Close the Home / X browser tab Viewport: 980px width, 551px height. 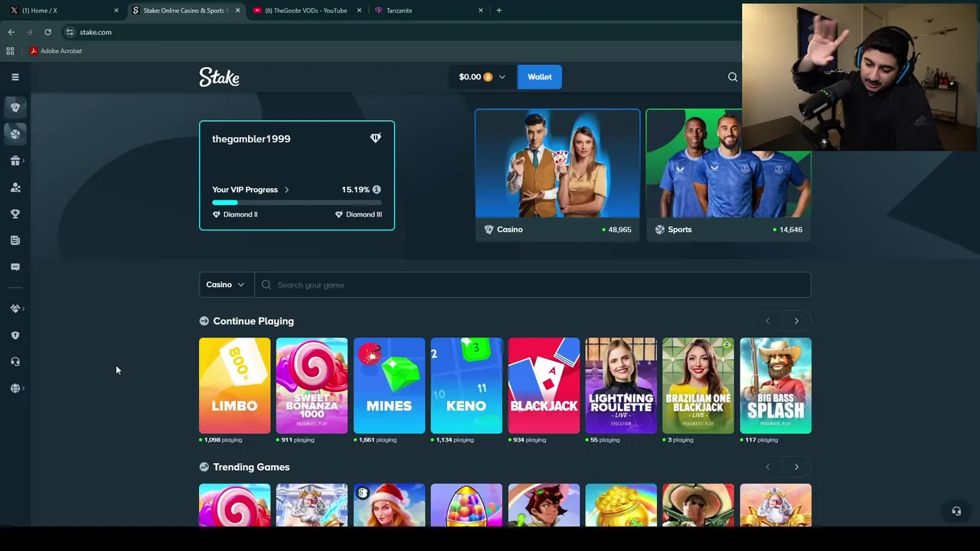tap(116, 11)
